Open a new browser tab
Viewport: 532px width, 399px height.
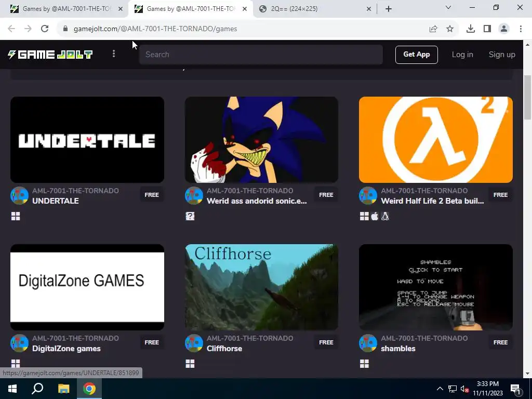click(x=389, y=9)
